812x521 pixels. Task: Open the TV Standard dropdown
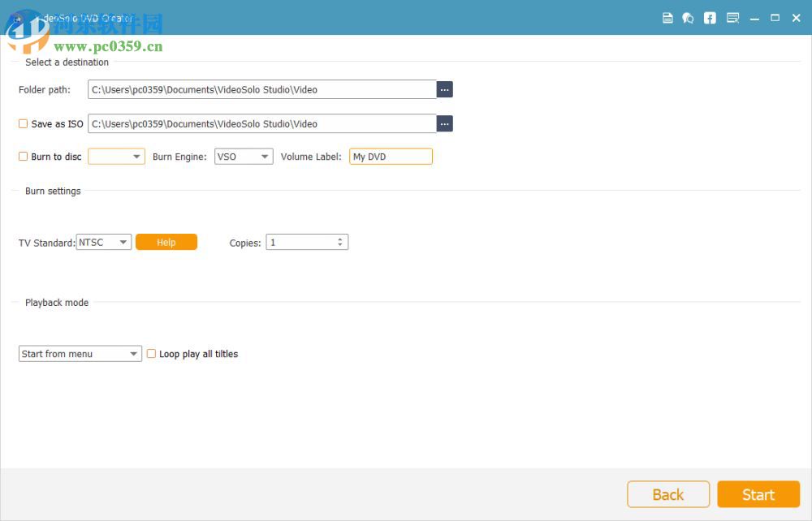(103, 242)
